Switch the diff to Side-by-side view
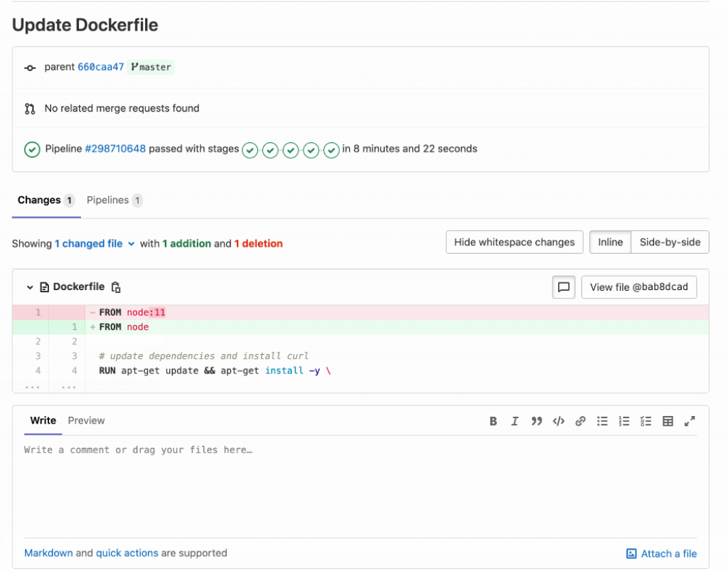 pos(670,242)
